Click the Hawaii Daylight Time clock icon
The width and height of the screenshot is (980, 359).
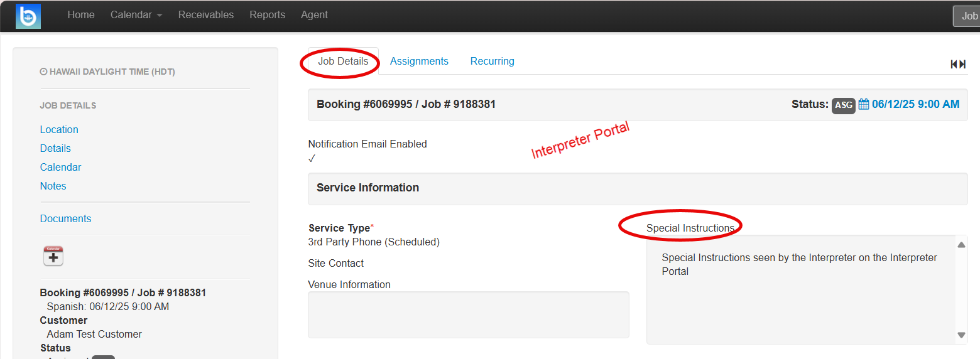tap(43, 72)
